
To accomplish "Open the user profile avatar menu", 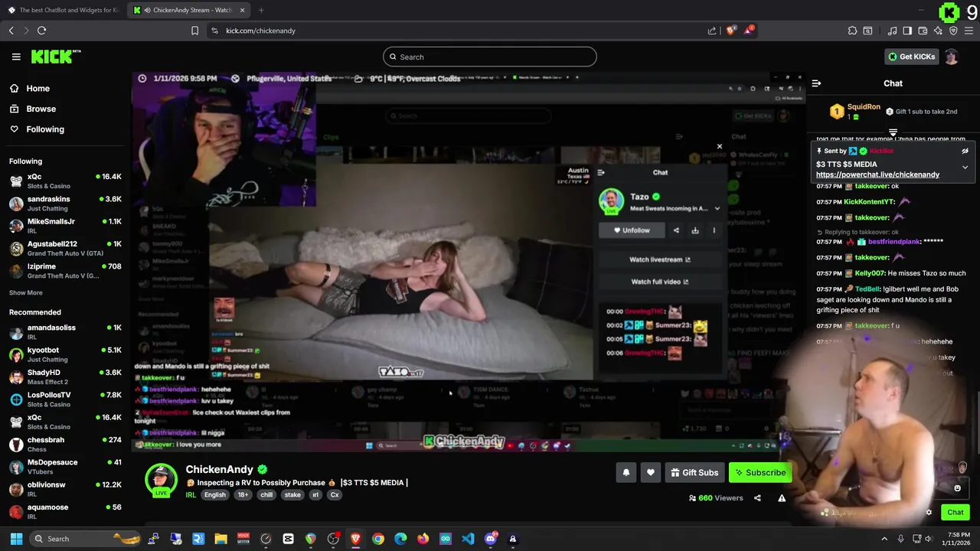I will (952, 57).
